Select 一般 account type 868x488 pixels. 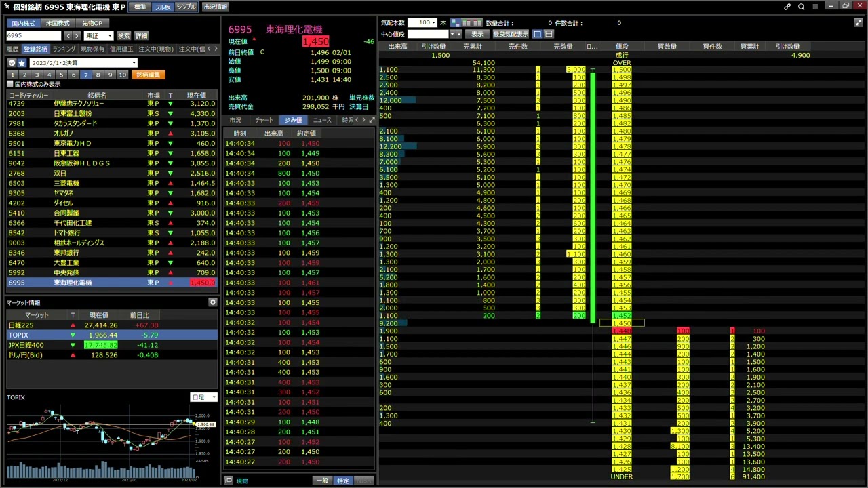323,481
